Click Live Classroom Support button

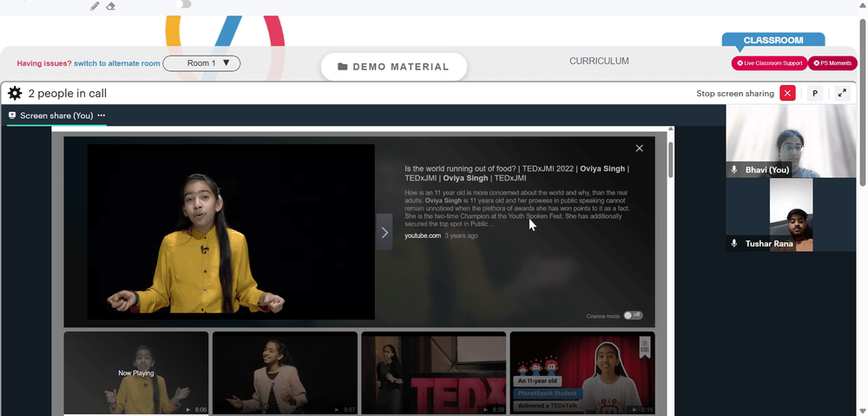point(769,63)
